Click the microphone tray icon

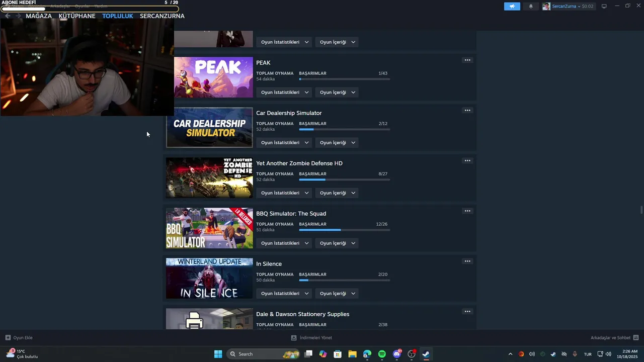coord(575,354)
